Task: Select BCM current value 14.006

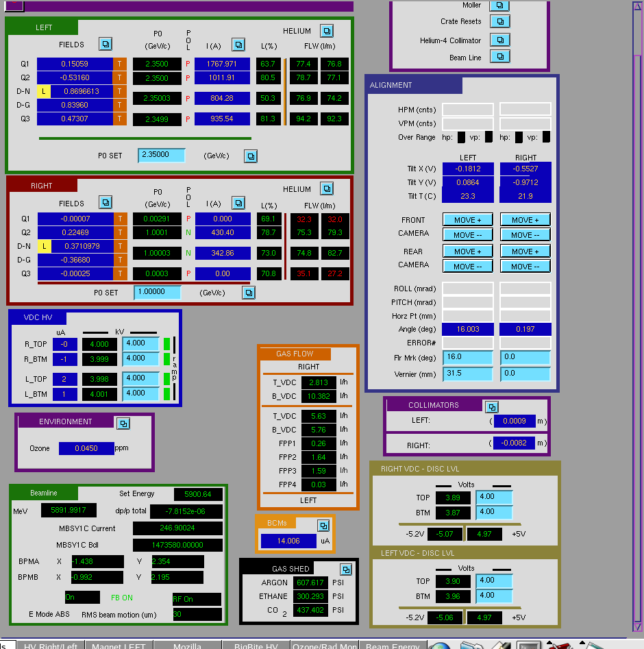Action: tap(288, 541)
